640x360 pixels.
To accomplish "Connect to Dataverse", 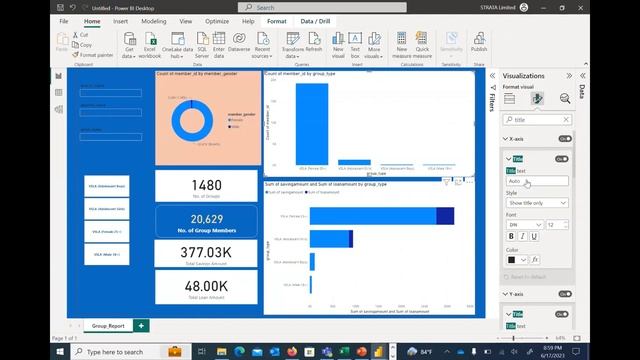I will pyautogui.click(x=239, y=42).
